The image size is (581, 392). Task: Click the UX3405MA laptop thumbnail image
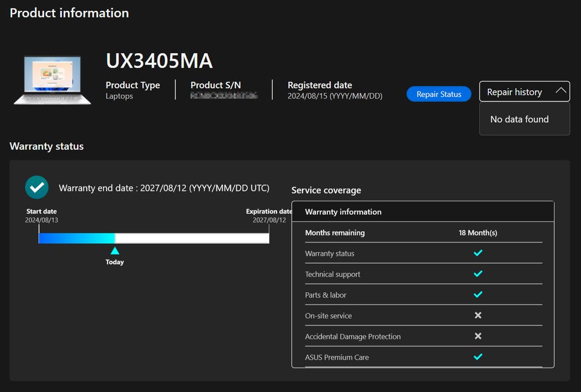coord(52,80)
